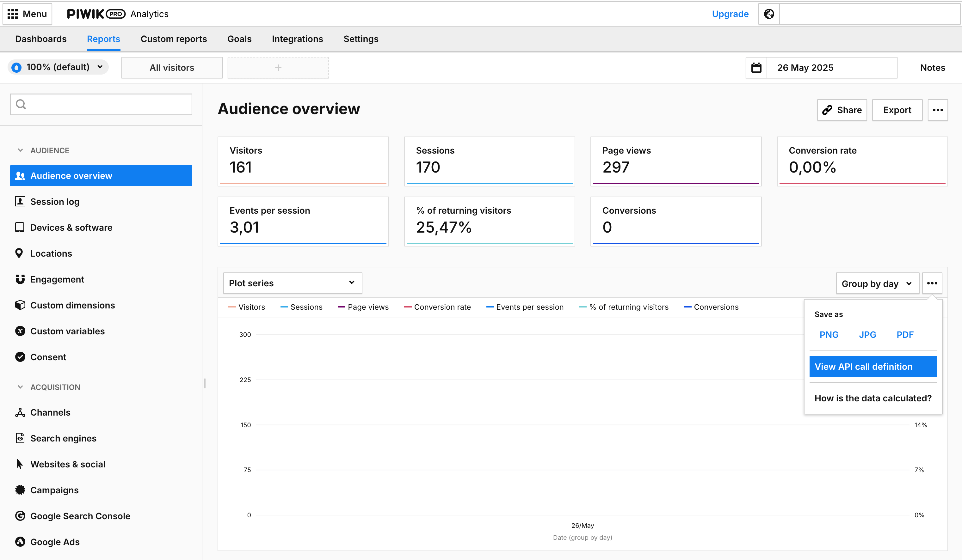
Task: Toggle Conversion rate series in legend
Action: tap(437, 307)
